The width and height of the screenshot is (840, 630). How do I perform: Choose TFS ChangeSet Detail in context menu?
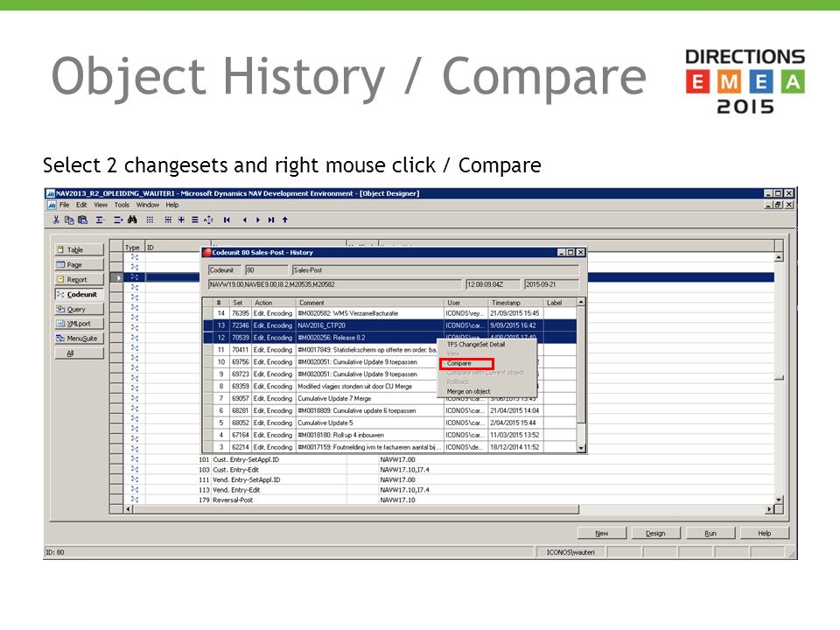pos(476,345)
